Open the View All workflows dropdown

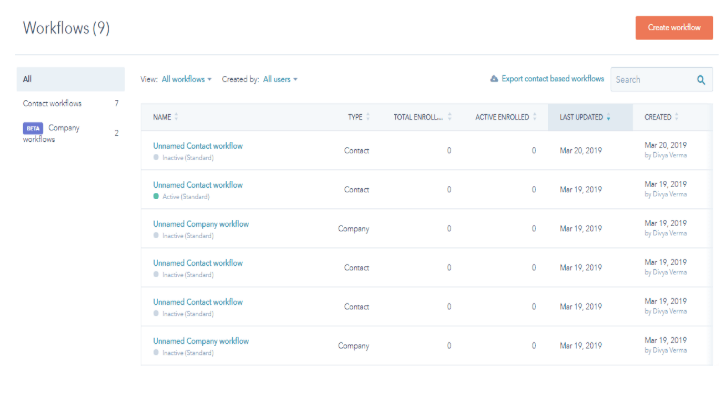186,79
